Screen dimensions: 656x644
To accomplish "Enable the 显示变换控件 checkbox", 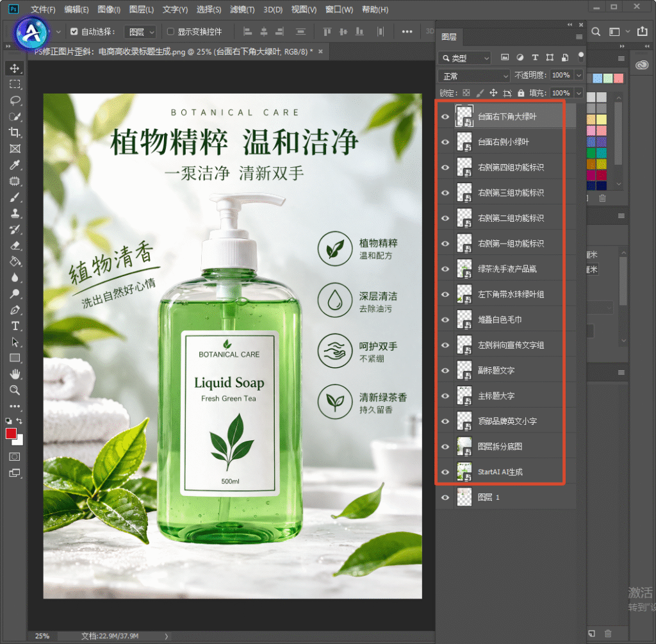I will coord(170,31).
